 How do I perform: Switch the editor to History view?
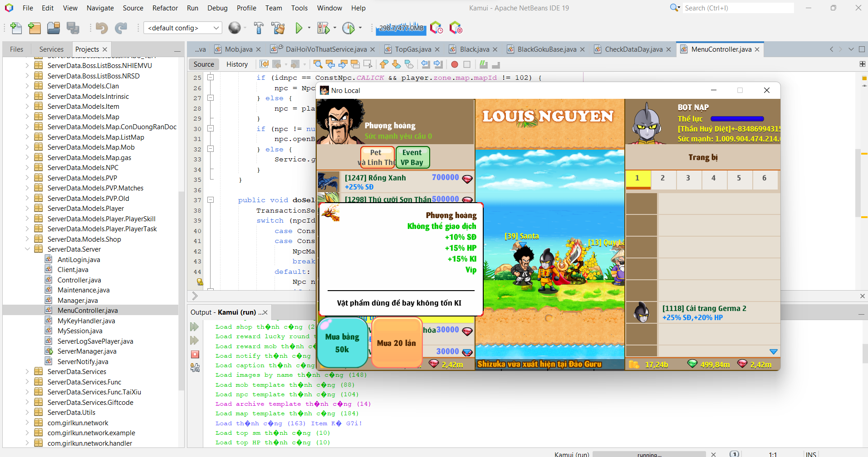(x=237, y=64)
